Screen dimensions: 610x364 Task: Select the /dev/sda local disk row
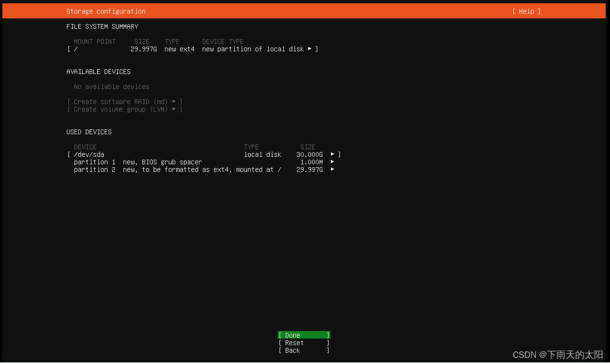(x=204, y=154)
